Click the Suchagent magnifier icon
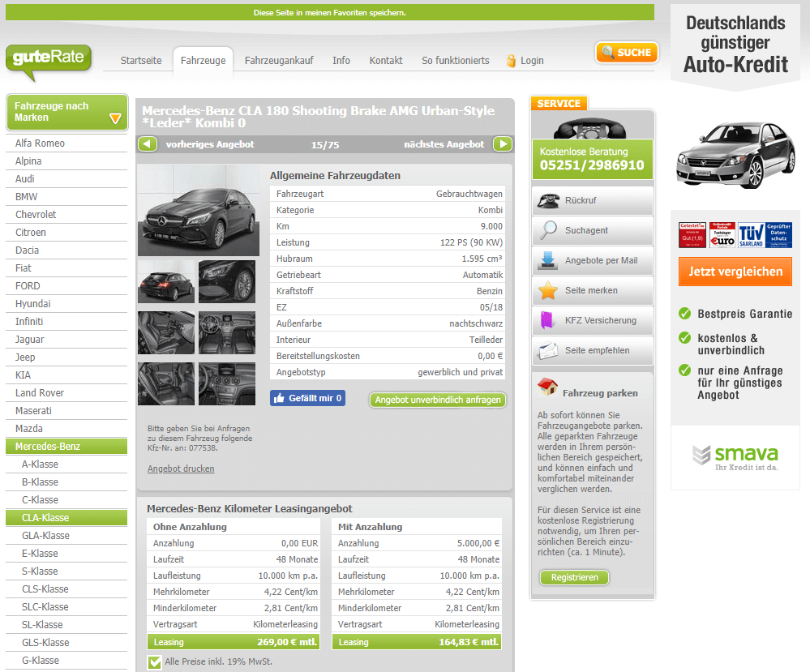 click(548, 230)
